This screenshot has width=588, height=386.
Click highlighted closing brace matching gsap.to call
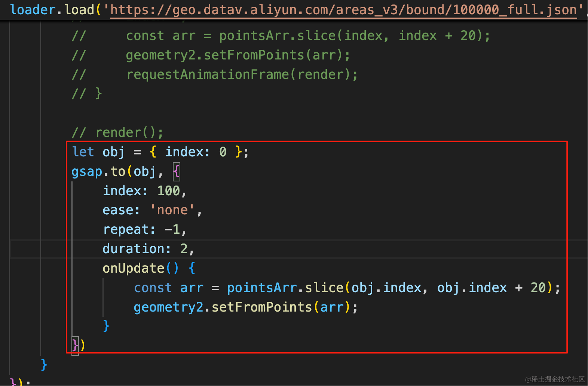click(x=75, y=346)
